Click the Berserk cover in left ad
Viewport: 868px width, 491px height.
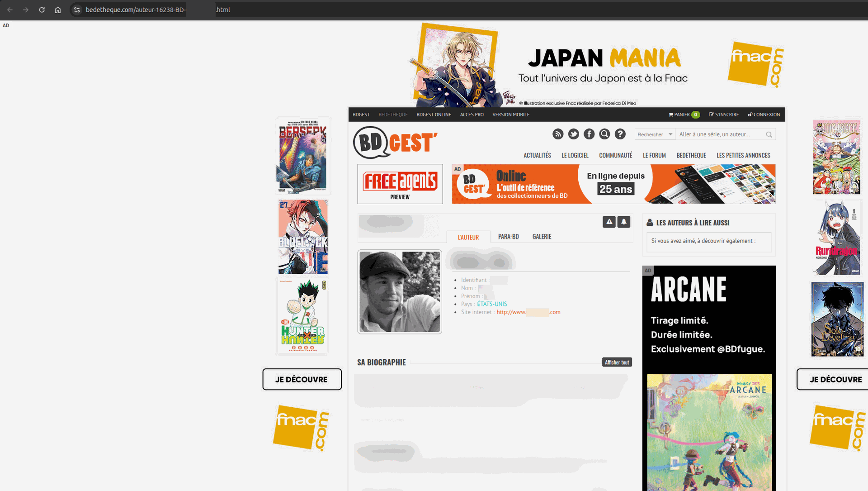(303, 156)
